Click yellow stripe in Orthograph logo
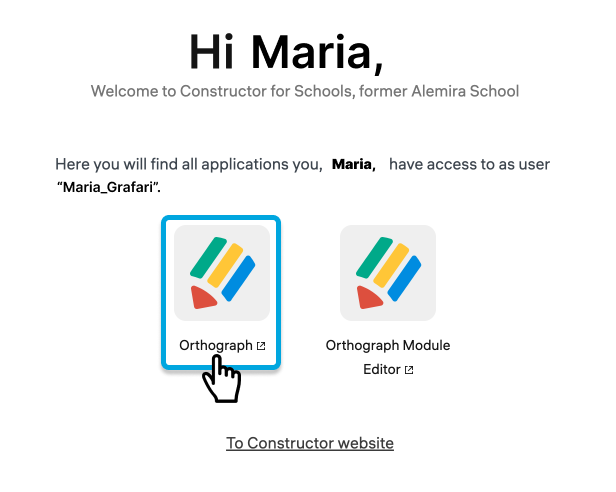This screenshot has width=616, height=492. click(224, 267)
